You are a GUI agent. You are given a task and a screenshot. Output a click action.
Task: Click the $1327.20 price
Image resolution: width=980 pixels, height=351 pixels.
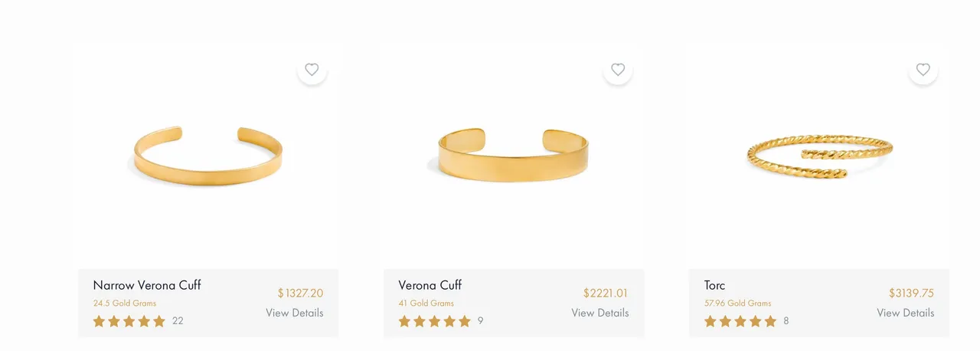[300, 293]
